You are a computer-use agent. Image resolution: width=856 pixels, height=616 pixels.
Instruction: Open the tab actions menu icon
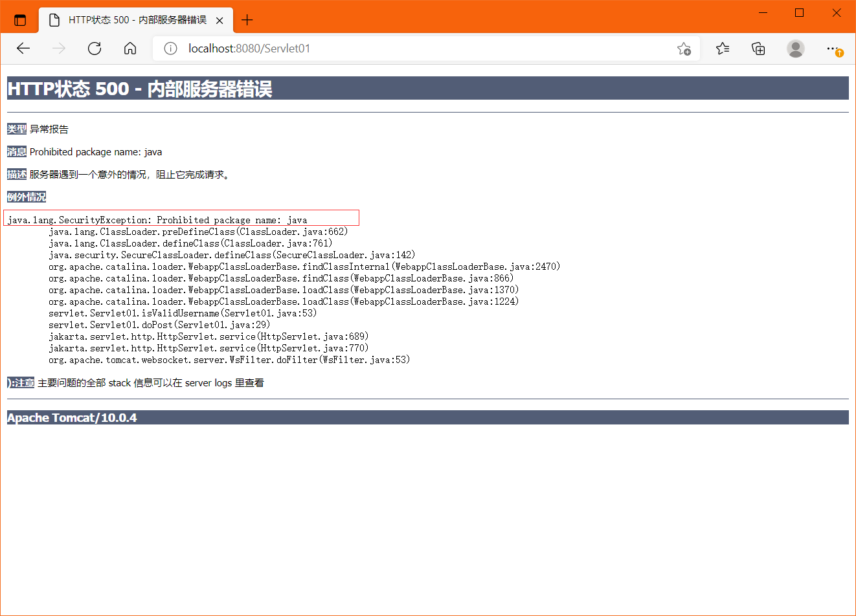20,20
